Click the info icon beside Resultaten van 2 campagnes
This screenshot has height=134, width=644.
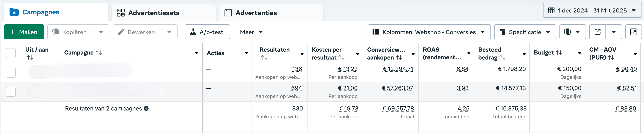pyautogui.click(x=146, y=108)
